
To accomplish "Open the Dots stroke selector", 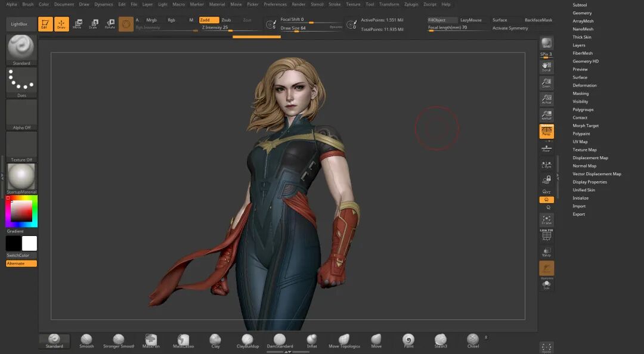I will pos(21,82).
